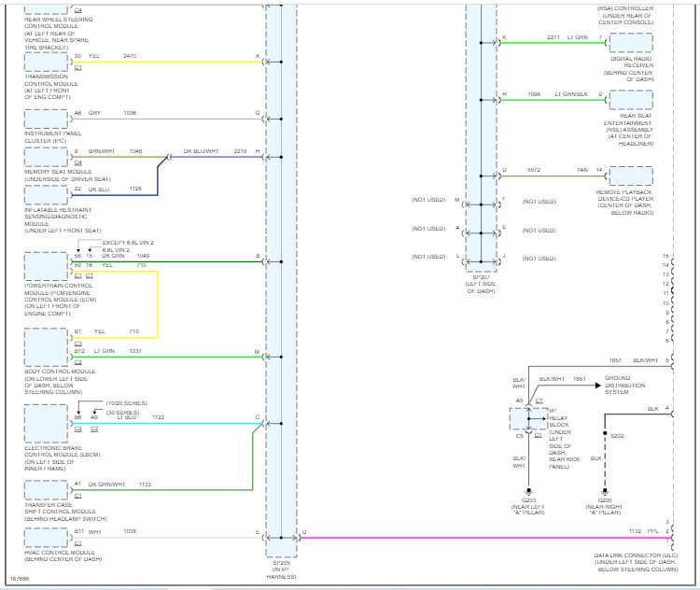The width and height of the screenshot is (700, 590).
Task: Select the HVAC Control Module box
Action: pos(46,538)
